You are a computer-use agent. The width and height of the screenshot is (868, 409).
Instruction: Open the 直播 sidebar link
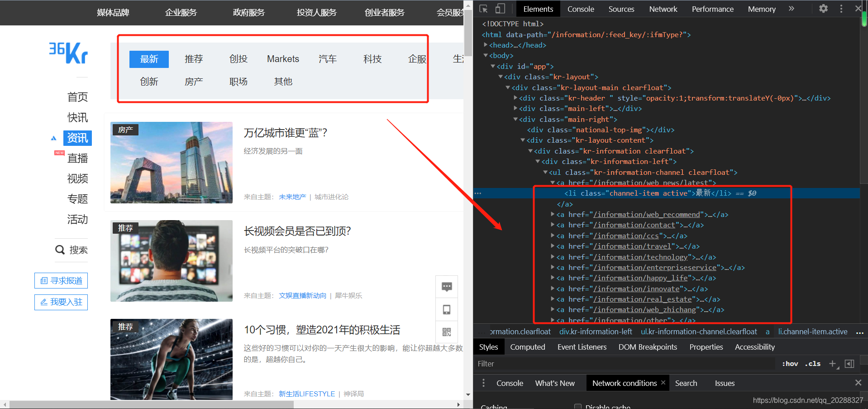77,158
